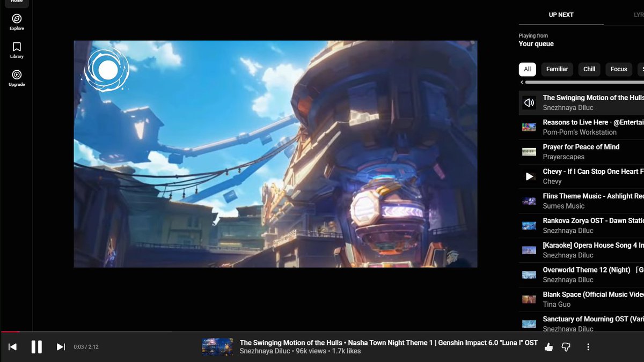Select the Familiar filter chip
Image resolution: width=644 pixels, height=362 pixels.
point(557,69)
